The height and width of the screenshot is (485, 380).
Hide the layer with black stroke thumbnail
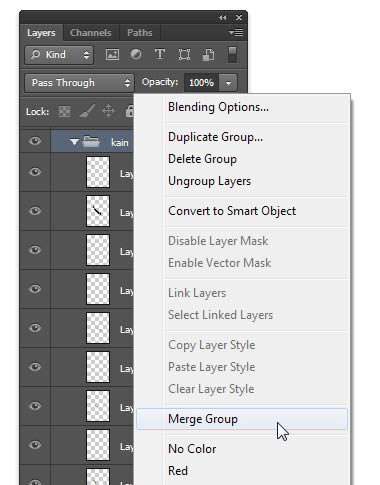click(x=35, y=211)
